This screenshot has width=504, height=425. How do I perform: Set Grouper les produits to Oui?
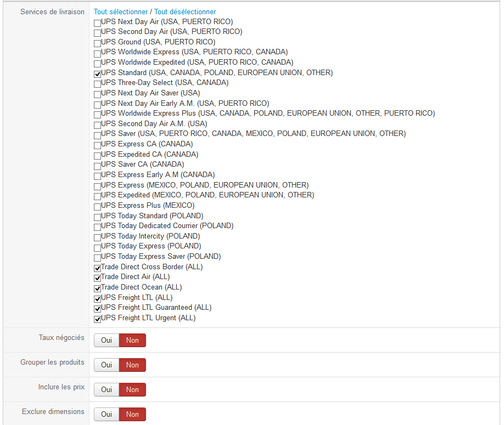(x=107, y=365)
